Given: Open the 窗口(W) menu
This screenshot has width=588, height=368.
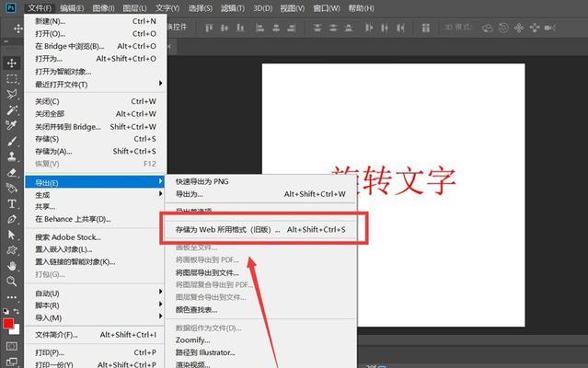Looking at the screenshot, I should [327, 8].
